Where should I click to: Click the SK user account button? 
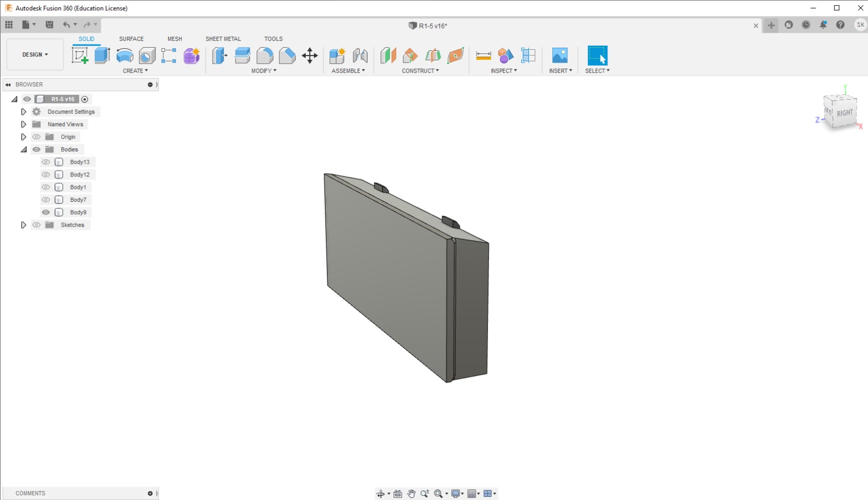pos(860,25)
